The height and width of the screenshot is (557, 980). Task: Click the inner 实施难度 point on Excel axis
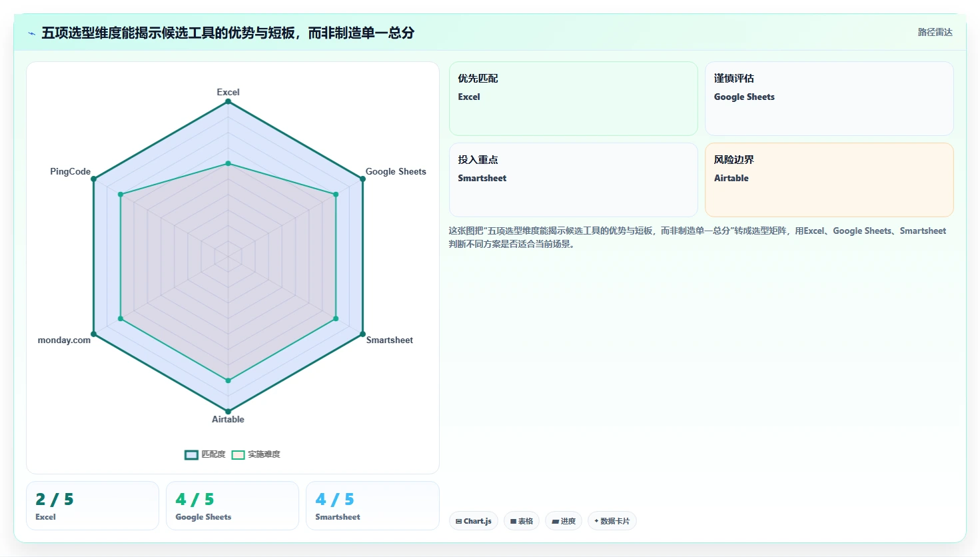[228, 163]
